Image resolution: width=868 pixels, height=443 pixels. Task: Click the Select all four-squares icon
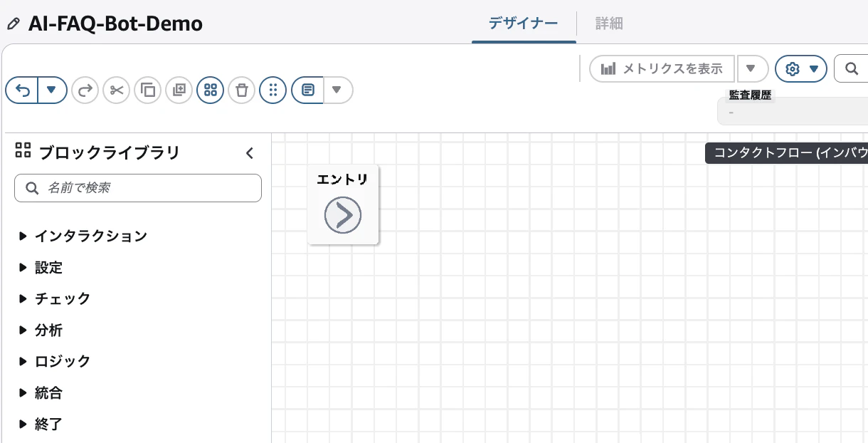tap(210, 90)
